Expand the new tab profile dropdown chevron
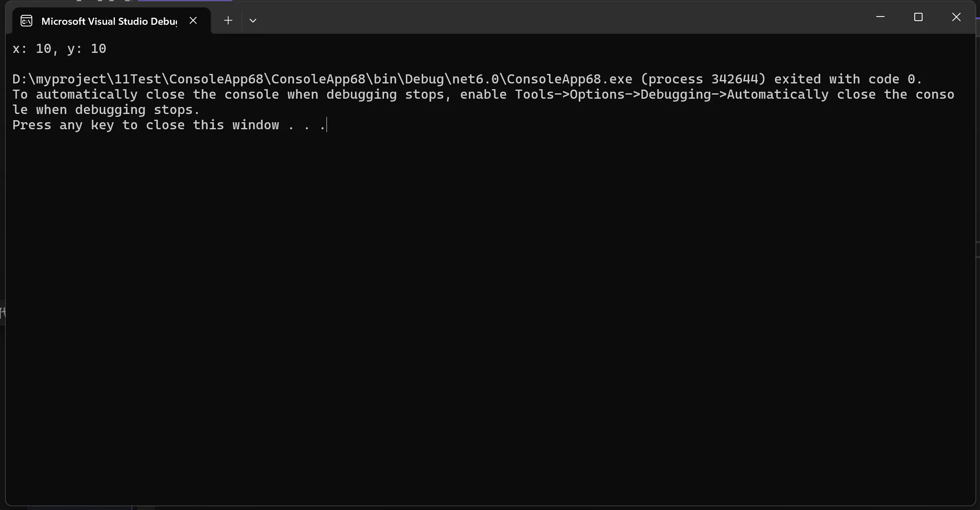Image resolution: width=980 pixels, height=510 pixels. point(253,21)
